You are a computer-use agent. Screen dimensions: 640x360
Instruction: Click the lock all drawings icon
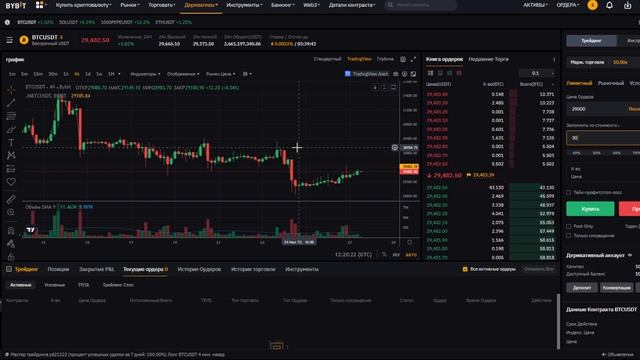(x=11, y=257)
